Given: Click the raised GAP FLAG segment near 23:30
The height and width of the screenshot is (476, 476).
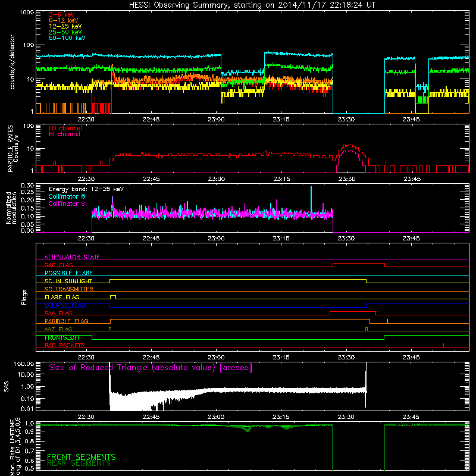Looking at the screenshot, I should click(359, 264).
